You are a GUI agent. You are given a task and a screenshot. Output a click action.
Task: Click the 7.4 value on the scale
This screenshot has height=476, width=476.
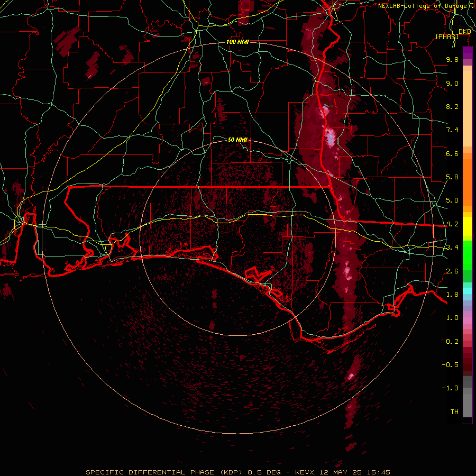452,130
